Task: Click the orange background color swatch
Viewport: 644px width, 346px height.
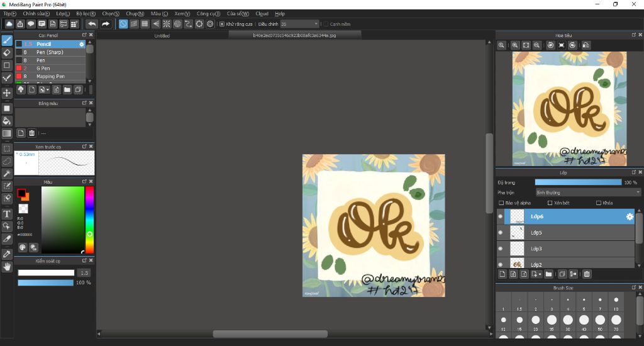Action: [x=26, y=198]
